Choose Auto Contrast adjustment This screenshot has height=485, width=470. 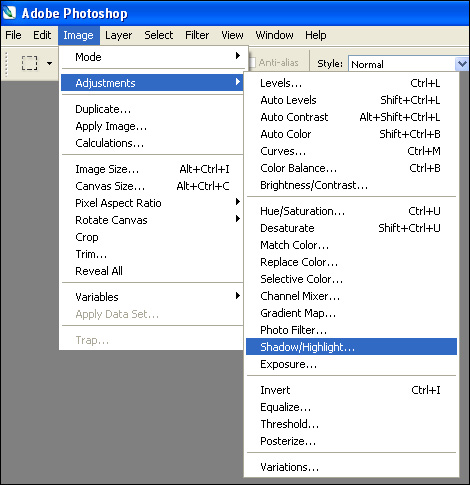click(x=351, y=117)
